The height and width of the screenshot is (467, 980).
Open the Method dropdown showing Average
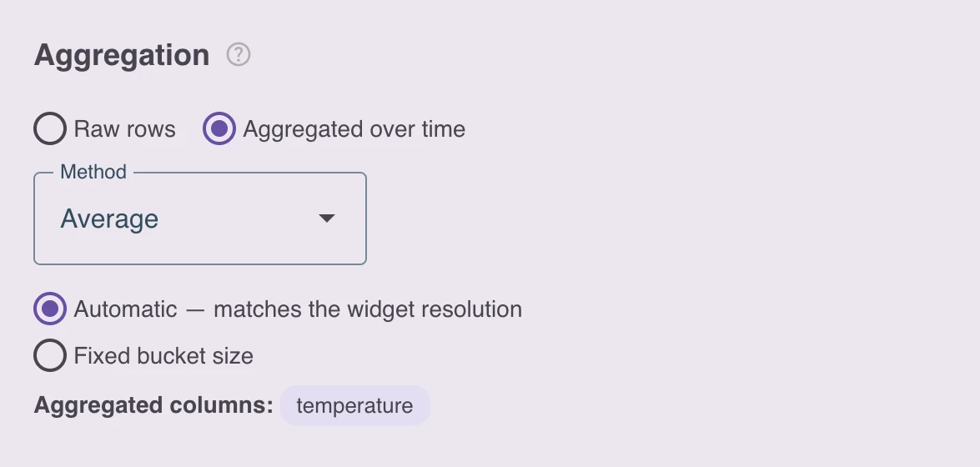click(200, 218)
